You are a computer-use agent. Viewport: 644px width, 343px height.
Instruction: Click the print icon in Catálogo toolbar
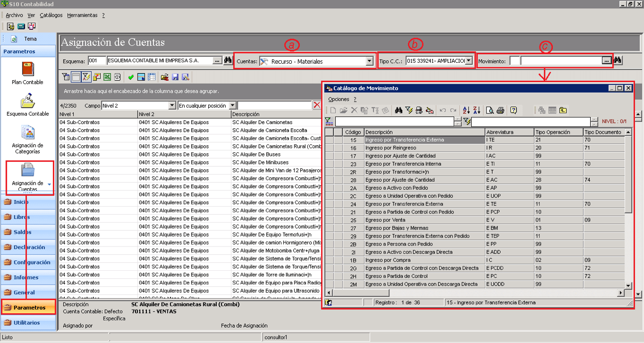tap(500, 110)
